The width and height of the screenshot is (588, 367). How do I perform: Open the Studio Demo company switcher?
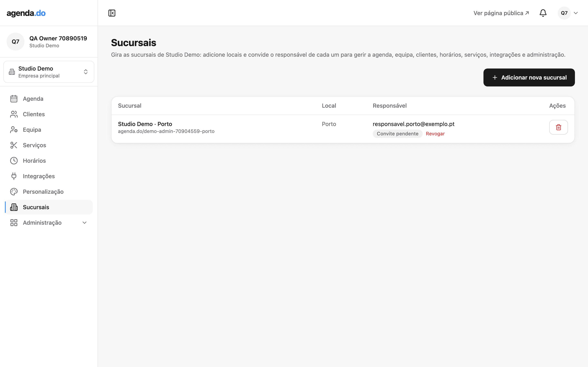click(x=49, y=72)
